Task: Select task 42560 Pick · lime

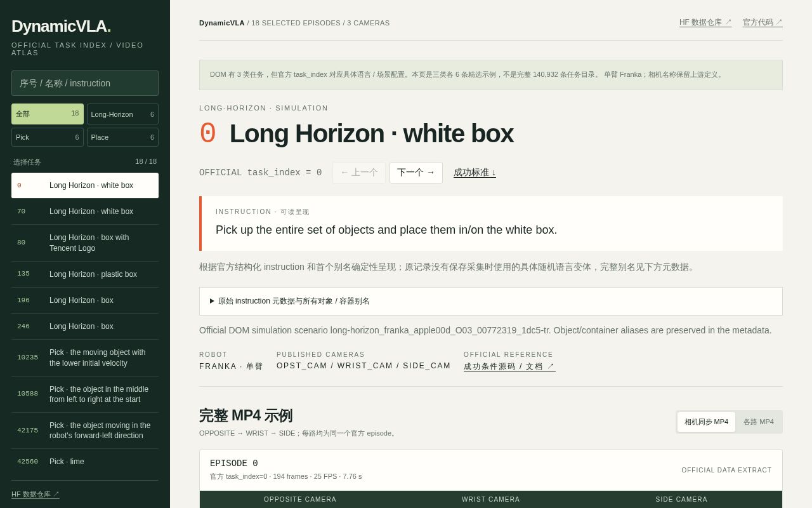Action: click(85, 462)
